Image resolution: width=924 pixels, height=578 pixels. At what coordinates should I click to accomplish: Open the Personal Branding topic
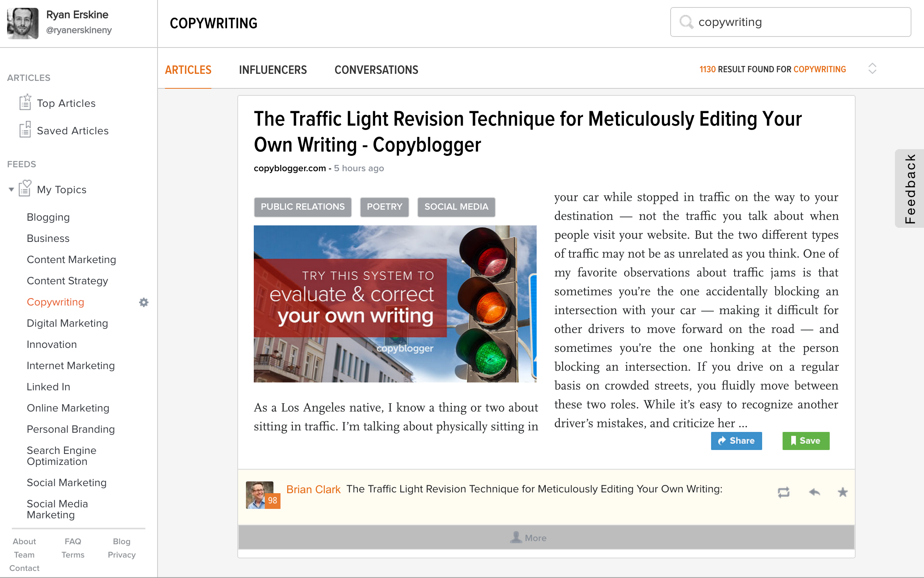coord(71,429)
